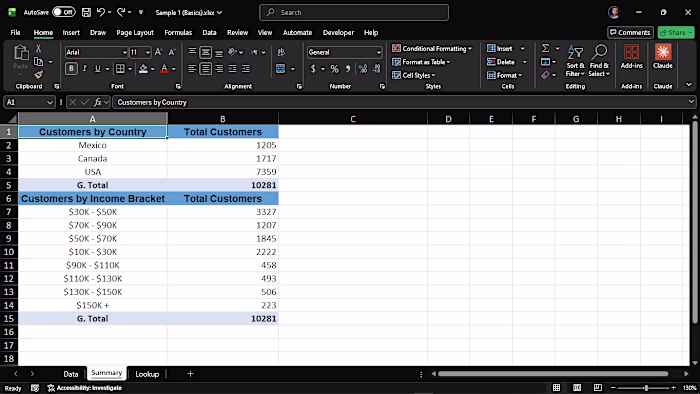Toggle Bold formatting
This screenshot has width=700, height=394.
pyautogui.click(x=71, y=69)
